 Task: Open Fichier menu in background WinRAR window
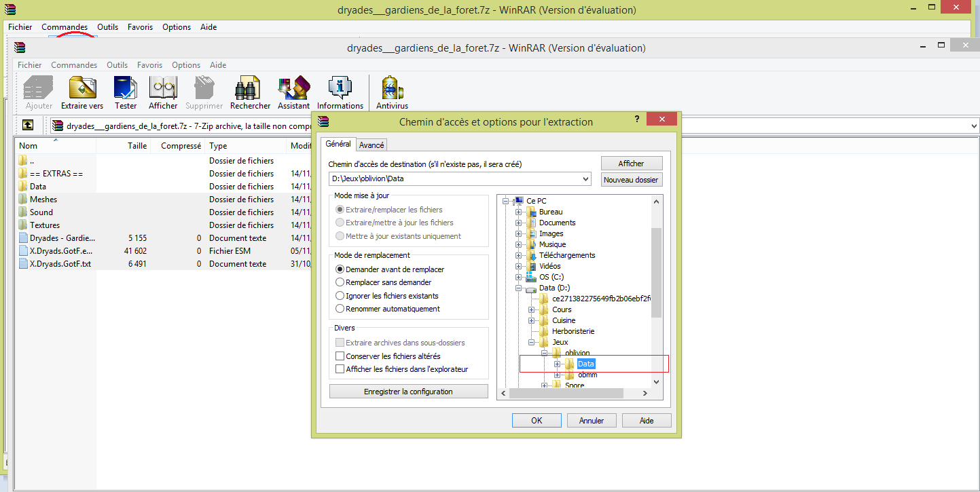click(20, 27)
